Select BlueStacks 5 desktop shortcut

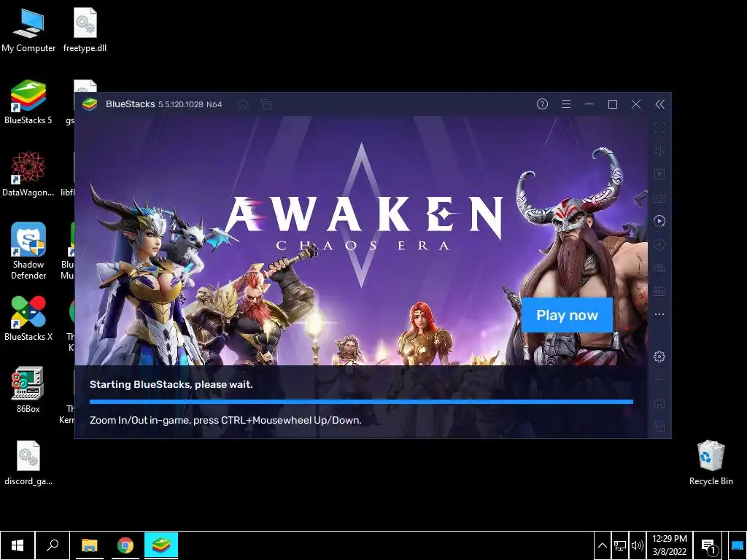coord(28,102)
